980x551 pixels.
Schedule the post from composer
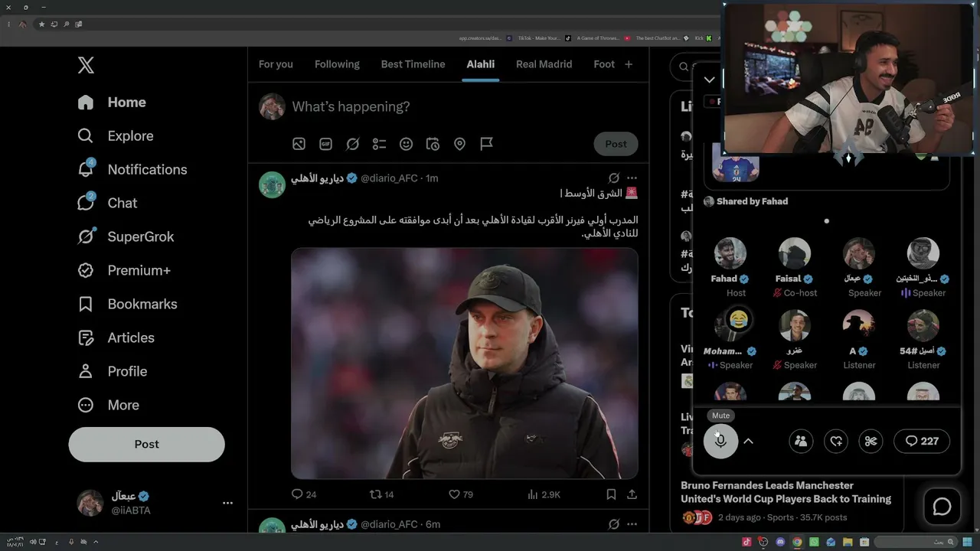pos(433,144)
